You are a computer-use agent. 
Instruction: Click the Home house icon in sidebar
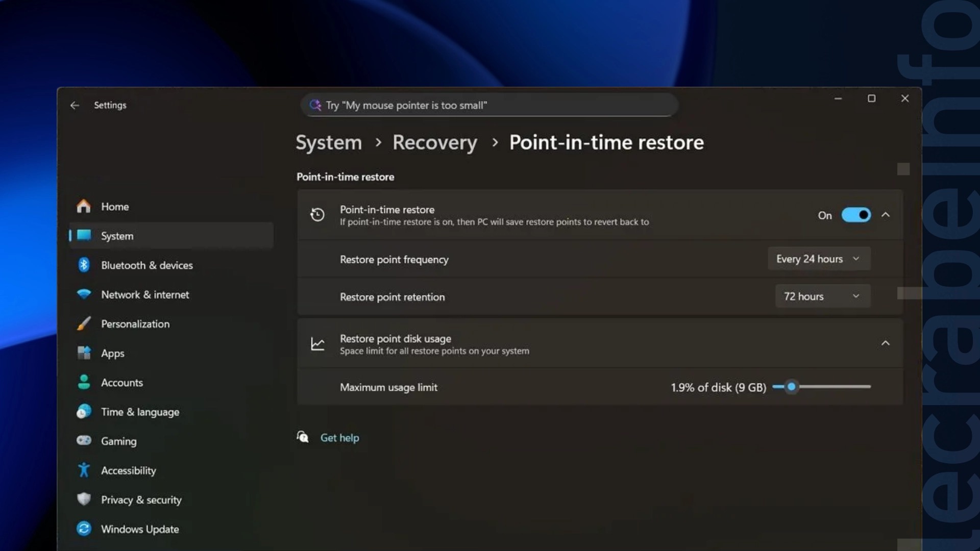point(84,206)
